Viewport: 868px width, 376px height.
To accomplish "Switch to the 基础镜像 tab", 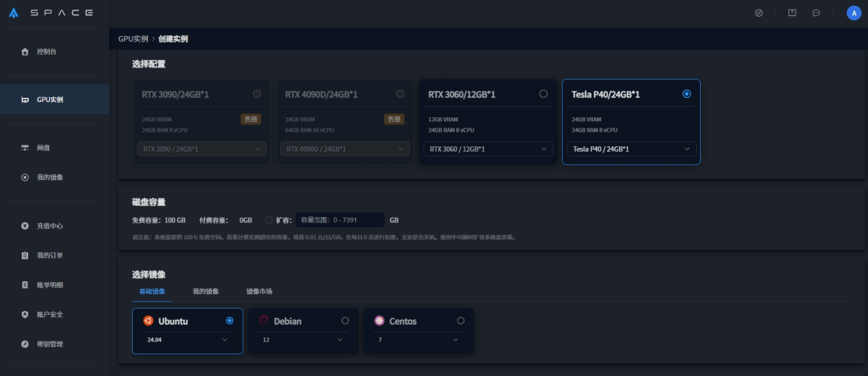I will point(152,292).
